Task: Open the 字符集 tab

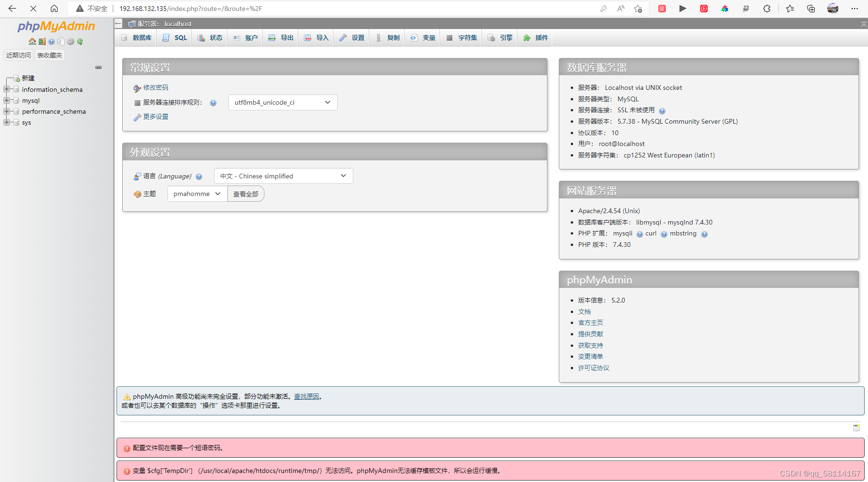Action: point(461,38)
